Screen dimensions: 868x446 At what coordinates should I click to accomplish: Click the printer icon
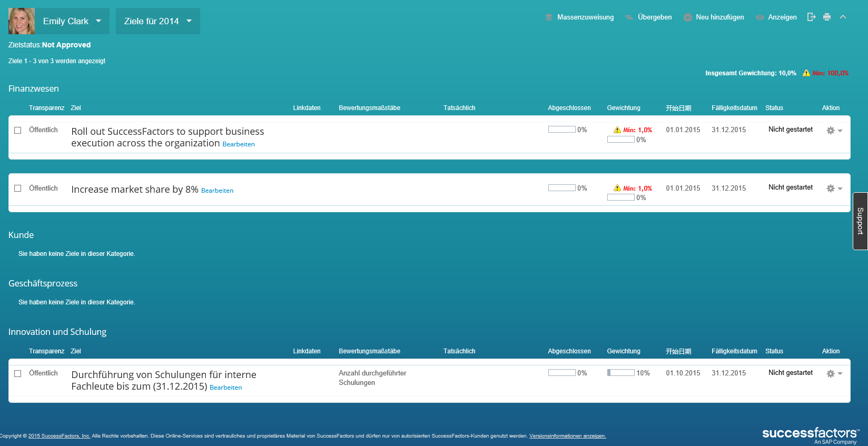(827, 17)
